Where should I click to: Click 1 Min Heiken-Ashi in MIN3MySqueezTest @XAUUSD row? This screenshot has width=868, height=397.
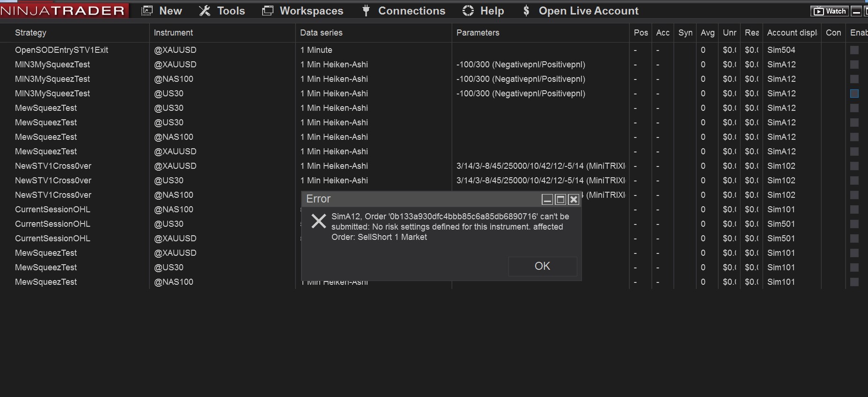coord(334,65)
